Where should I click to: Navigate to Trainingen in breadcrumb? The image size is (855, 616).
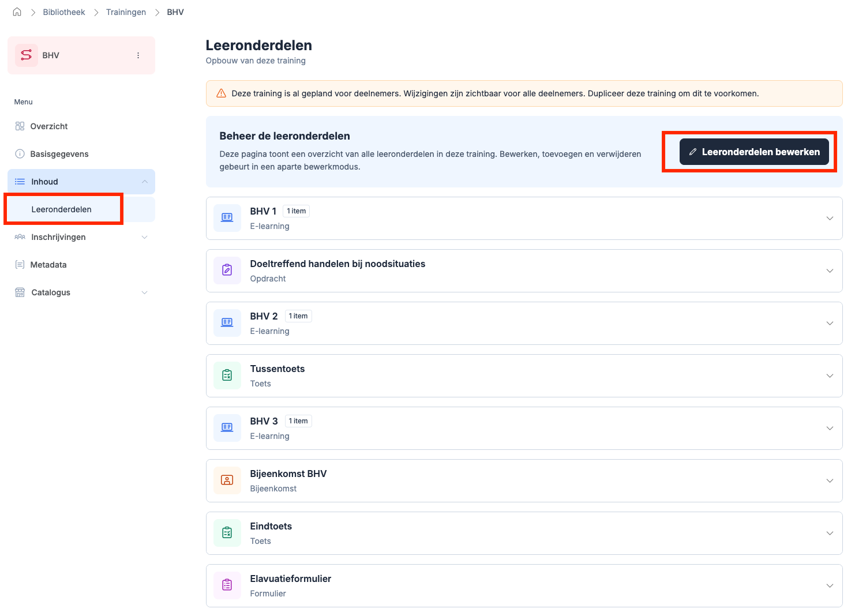tap(126, 12)
